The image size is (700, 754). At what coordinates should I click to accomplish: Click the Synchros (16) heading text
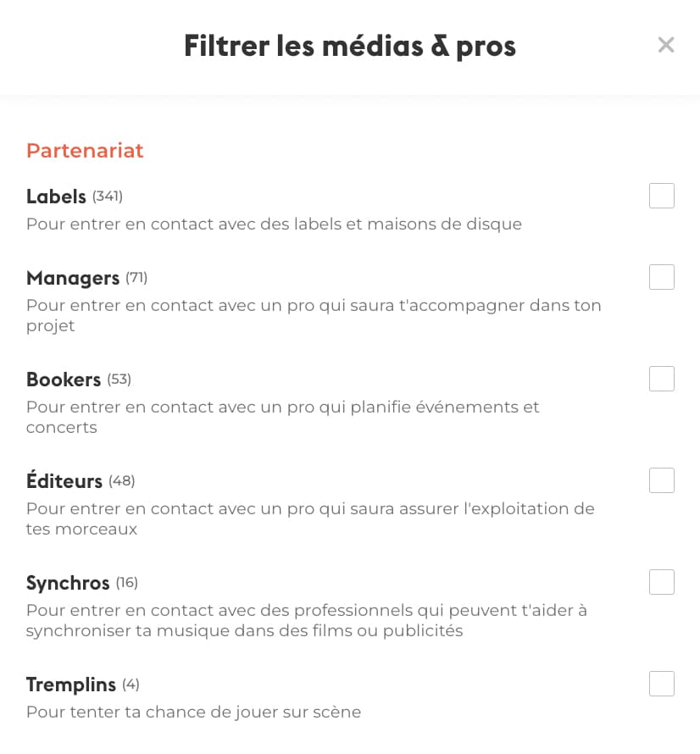tap(82, 583)
